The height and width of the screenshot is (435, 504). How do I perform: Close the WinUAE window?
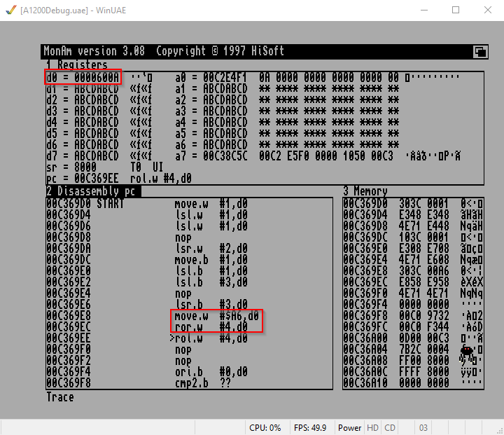488,10
